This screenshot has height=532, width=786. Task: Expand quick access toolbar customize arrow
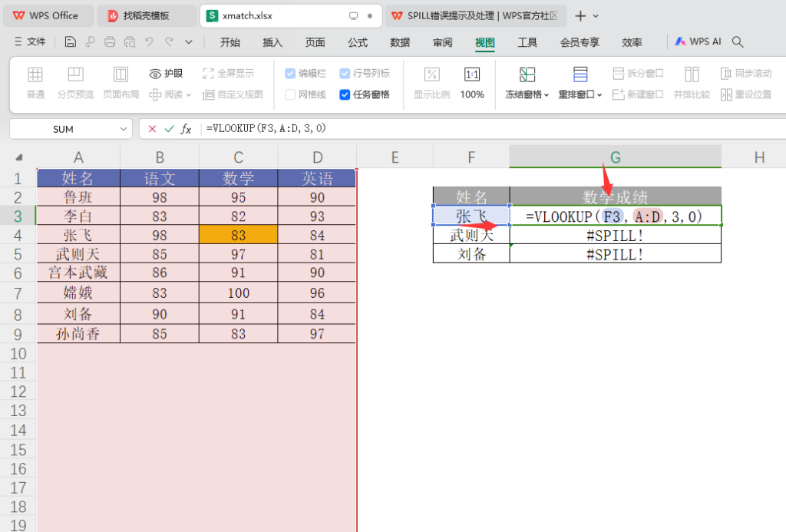pos(189,42)
